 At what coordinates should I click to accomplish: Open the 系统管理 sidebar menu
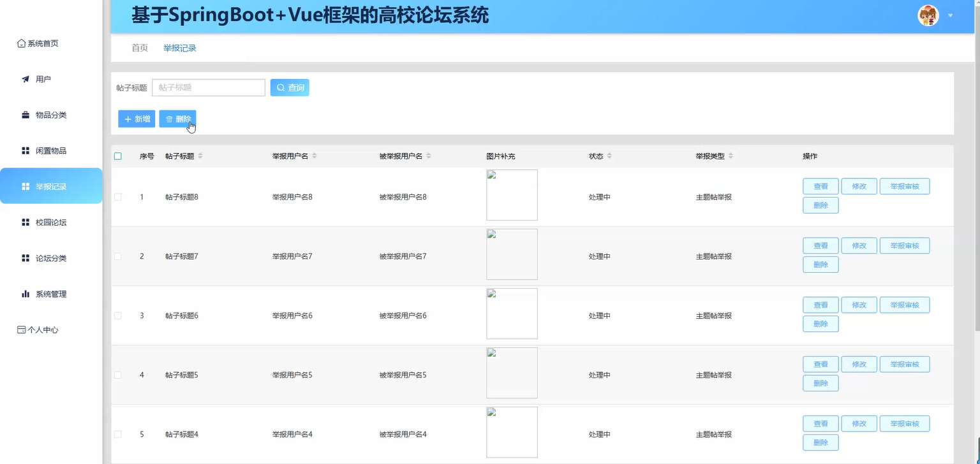(51, 294)
